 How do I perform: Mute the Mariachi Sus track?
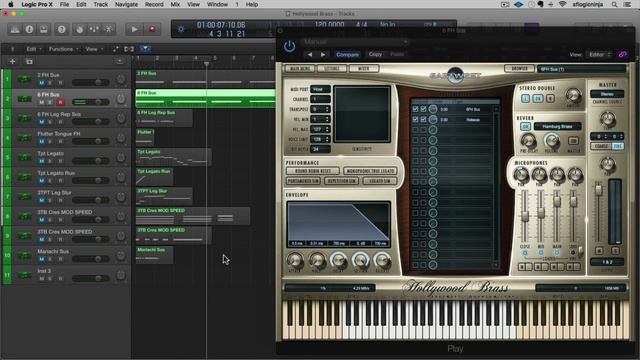(x=42, y=259)
